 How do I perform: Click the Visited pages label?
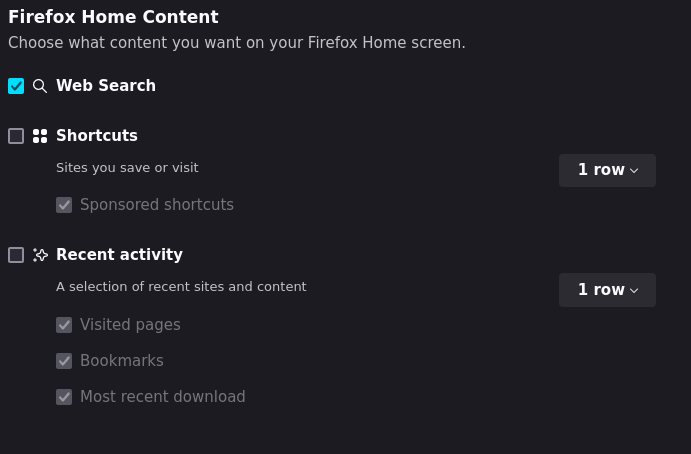coord(130,325)
